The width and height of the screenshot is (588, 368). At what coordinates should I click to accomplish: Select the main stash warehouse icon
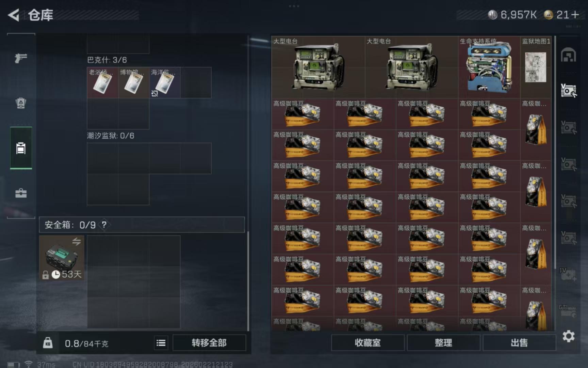click(x=568, y=55)
